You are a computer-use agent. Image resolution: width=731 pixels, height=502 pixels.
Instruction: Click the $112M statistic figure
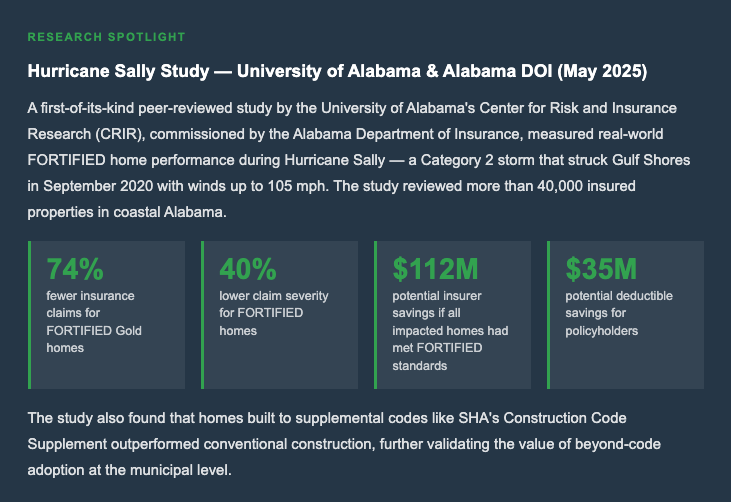click(436, 269)
